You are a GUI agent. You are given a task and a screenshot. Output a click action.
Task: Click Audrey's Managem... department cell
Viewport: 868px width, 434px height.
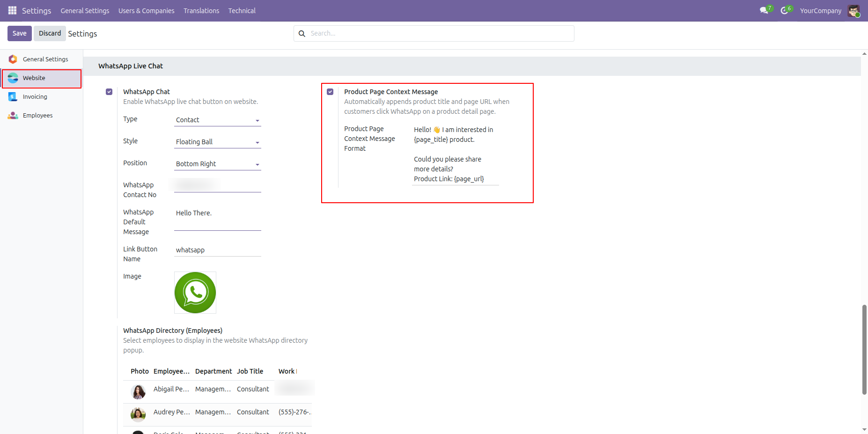pyautogui.click(x=213, y=412)
